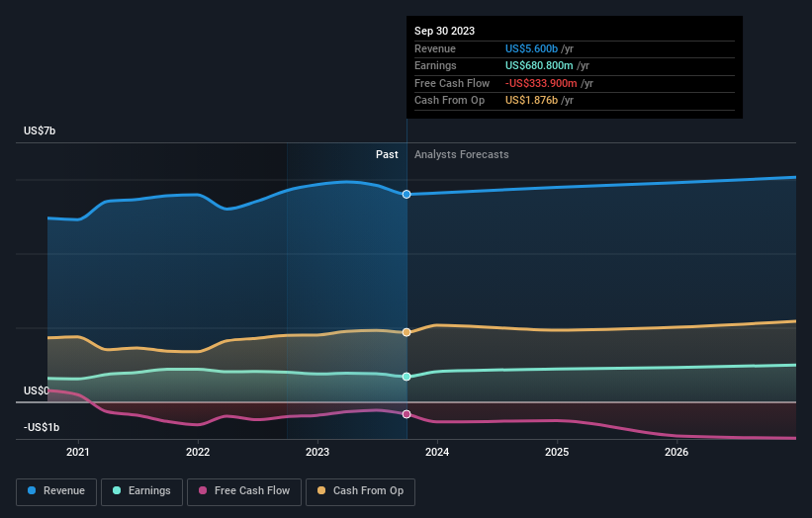Click the 2025 x-axis label

557,453
